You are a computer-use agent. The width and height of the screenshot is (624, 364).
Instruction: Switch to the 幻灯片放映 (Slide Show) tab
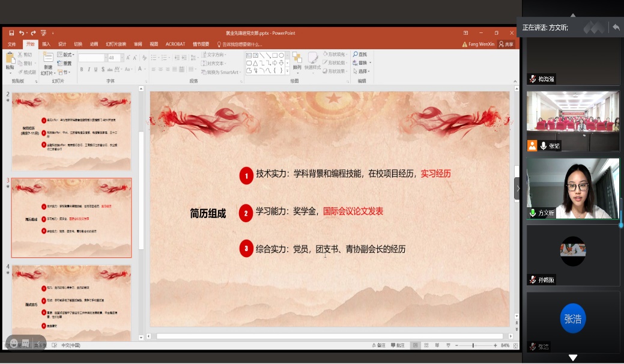[116, 44]
